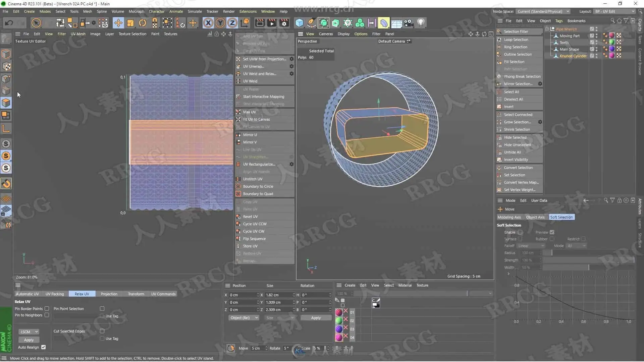Open the Node Space dropdown

tap(543, 11)
